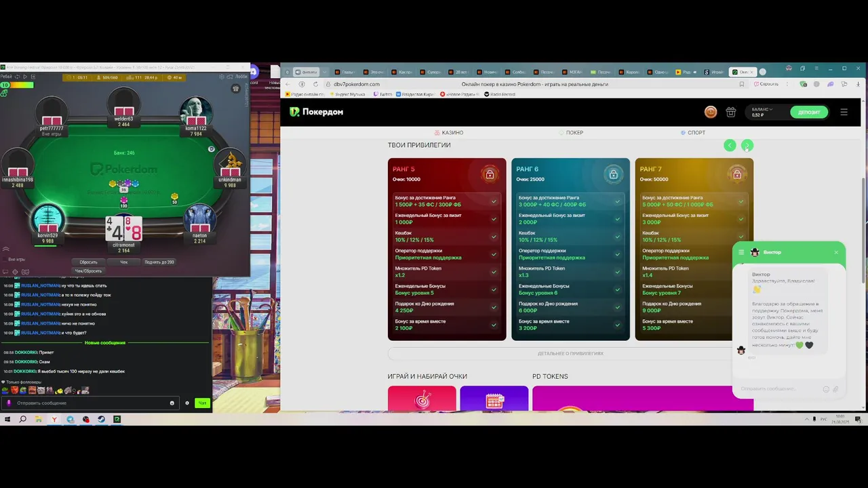
Task: Click lock icon on Ранг 6 card
Action: click(613, 174)
